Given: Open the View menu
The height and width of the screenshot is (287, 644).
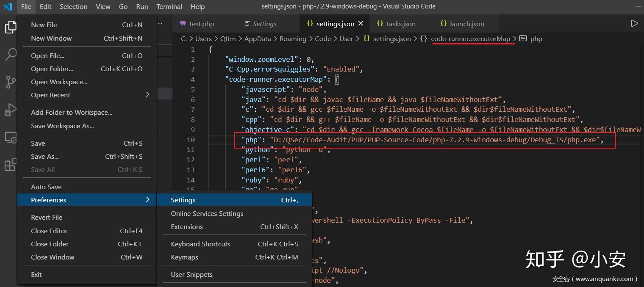Looking at the screenshot, I should point(103,6).
